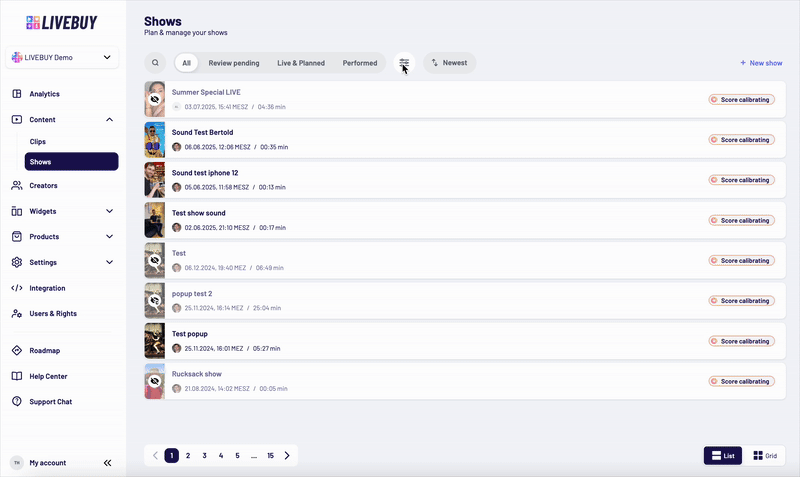
Task: Click the LIVEBUY logo
Action: click(x=62, y=22)
